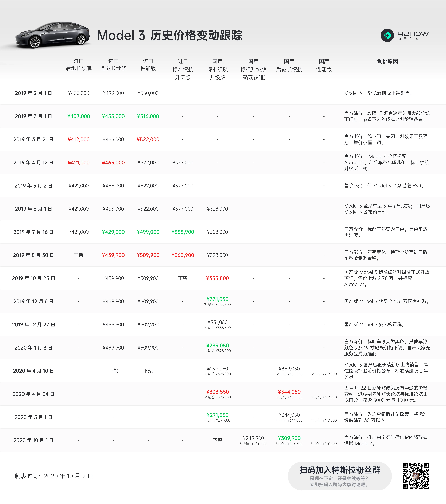The width and height of the screenshot is (446, 504).
Task: Click the date 2020 年 4 月 10 日
Action: point(34,371)
